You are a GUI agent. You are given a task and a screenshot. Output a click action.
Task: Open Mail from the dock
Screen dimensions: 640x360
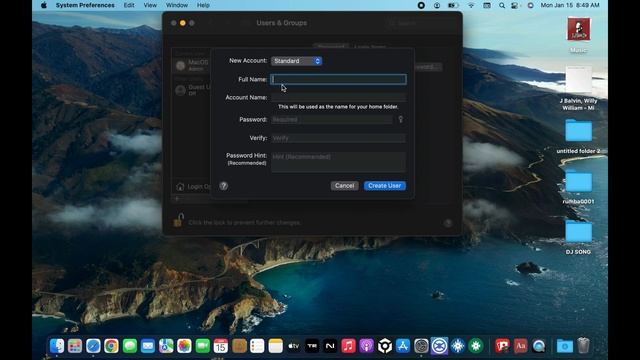tap(148, 346)
